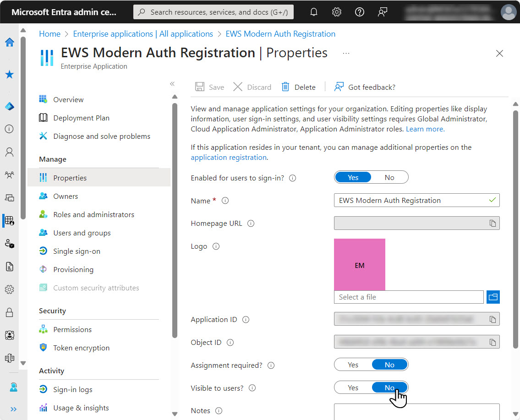Go to Home breadcrumb
Image resolution: width=520 pixels, height=420 pixels.
click(x=50, y=34)
